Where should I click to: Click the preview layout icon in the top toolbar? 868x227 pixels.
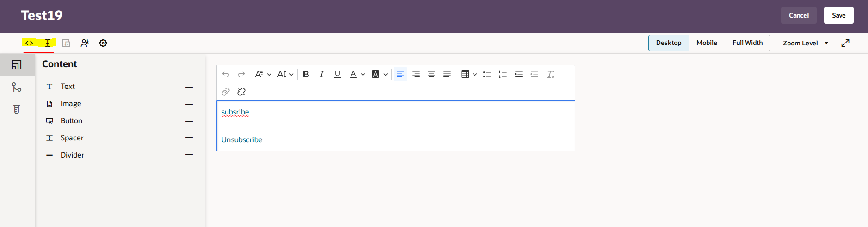tap(66, 43)
